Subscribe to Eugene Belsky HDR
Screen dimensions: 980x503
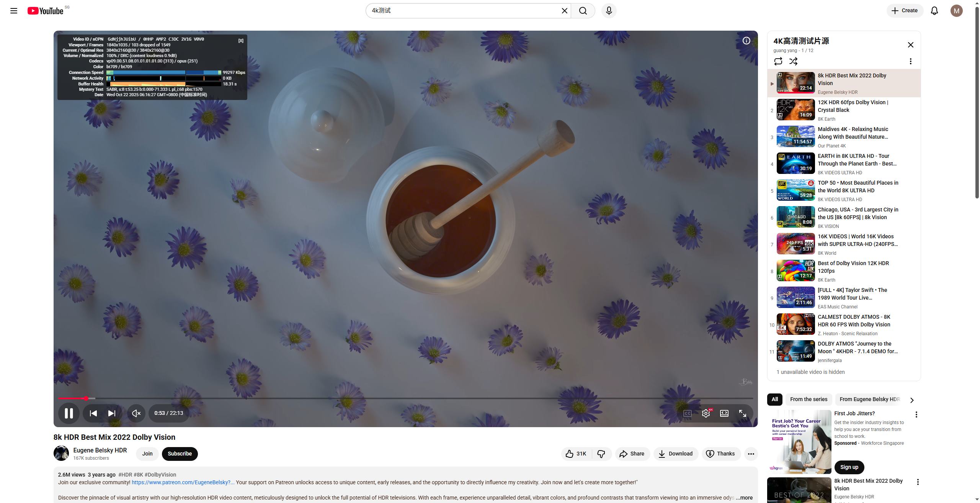[x=180, y=454]
